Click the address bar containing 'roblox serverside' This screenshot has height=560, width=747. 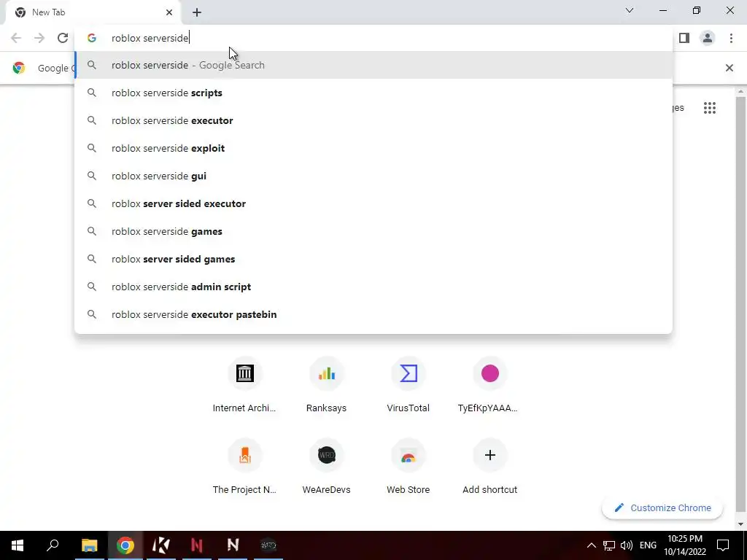pyautogui.click(x=373, y=38)
